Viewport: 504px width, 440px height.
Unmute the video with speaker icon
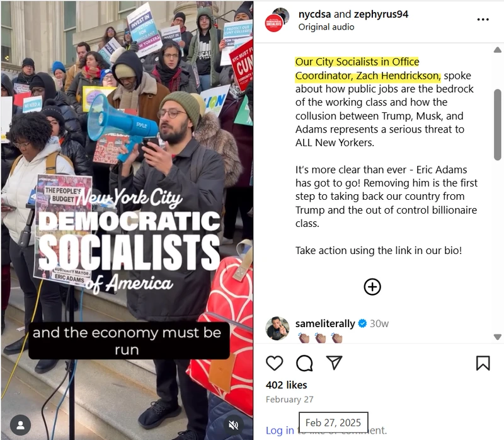[233, 426]
